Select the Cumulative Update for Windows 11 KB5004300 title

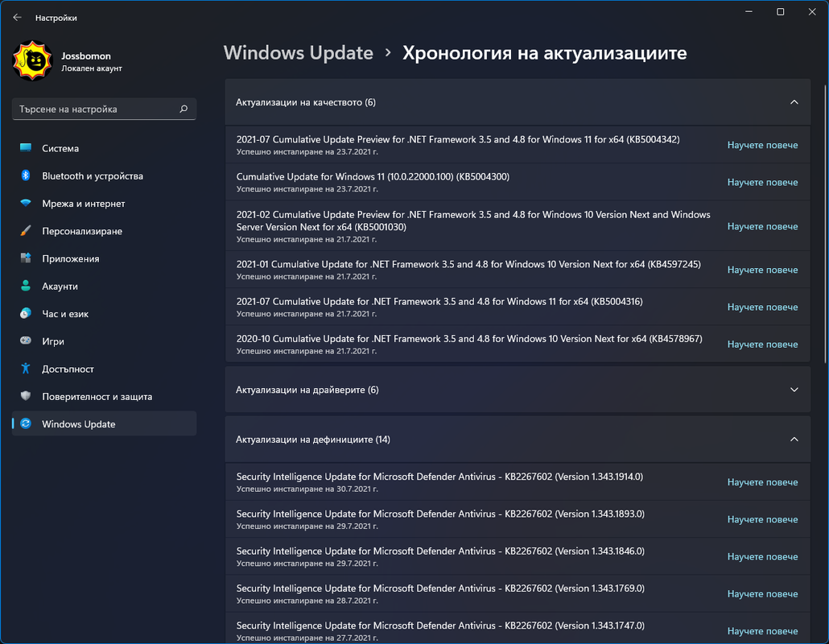pyautogui.click(x=373, y=176)
